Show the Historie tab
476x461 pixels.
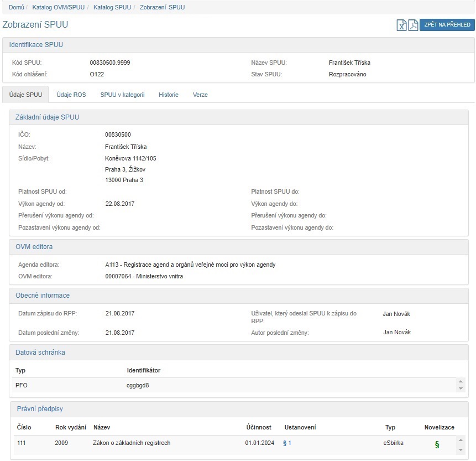point(169,95)
